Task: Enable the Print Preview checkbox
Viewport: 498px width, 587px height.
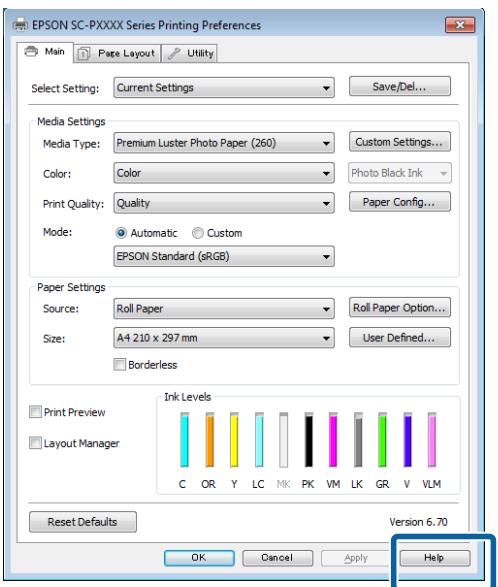Action: pos(36,412)
